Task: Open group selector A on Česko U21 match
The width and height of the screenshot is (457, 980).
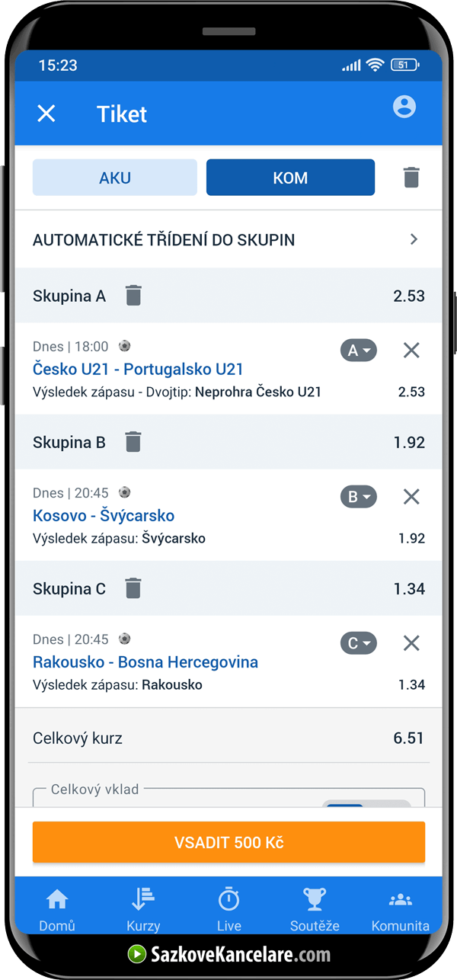Action: tap(358, 350)
